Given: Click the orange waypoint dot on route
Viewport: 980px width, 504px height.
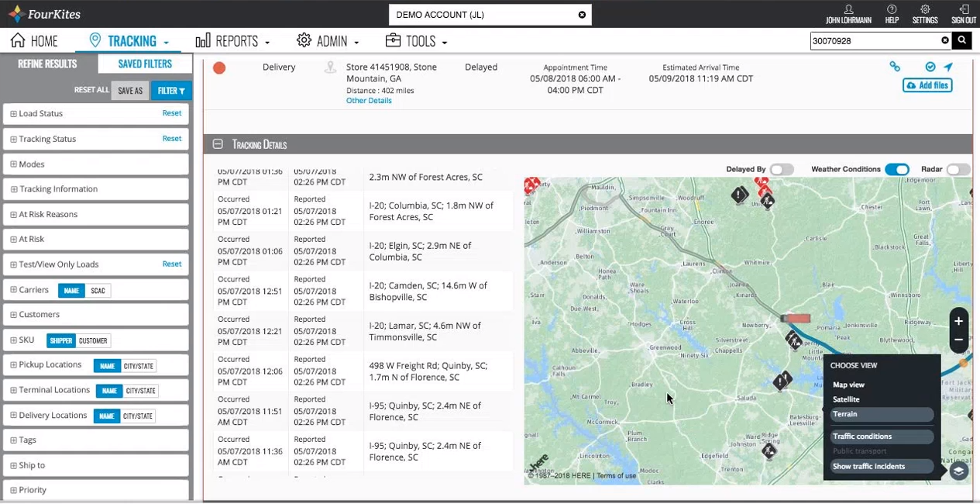Looking at the screenshot, I should click(x=964, y=363).
